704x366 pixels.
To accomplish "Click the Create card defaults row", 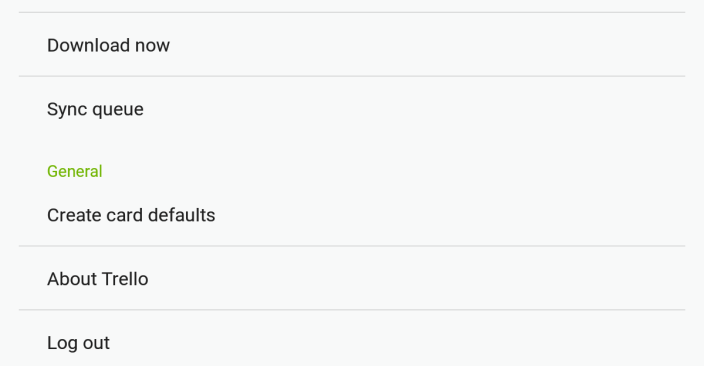I will tap(352, 215).
